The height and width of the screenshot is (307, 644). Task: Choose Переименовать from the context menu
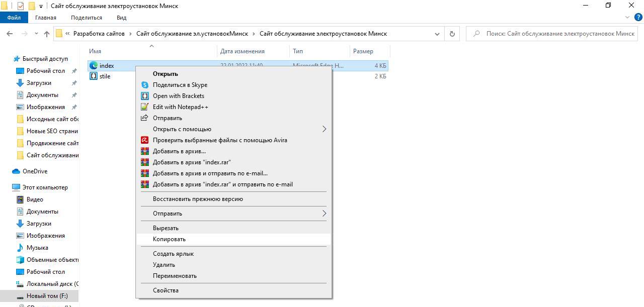(x=175, y=276)
